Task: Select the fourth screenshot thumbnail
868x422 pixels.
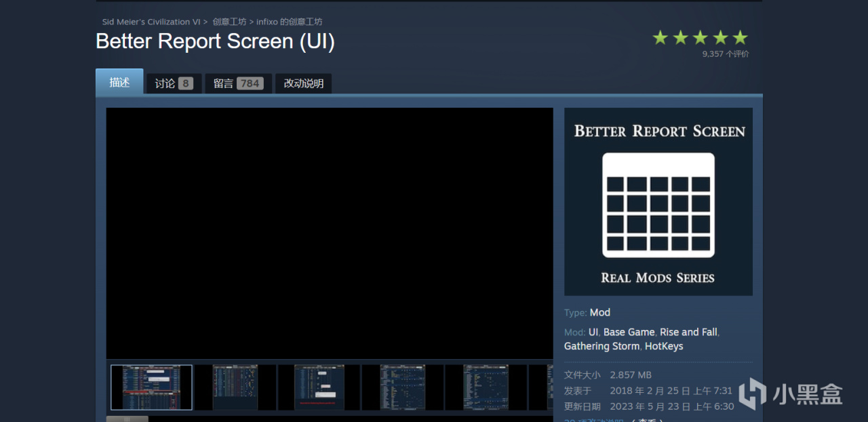Action: [402, 387]
